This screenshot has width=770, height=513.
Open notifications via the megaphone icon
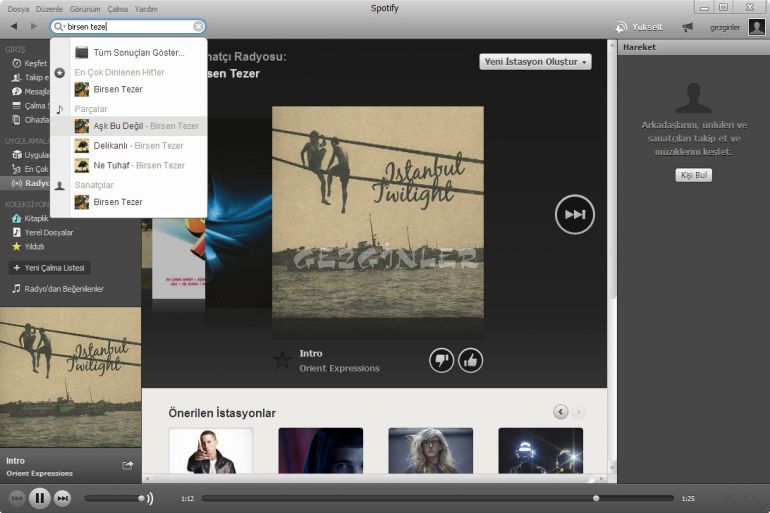point(688,27)
